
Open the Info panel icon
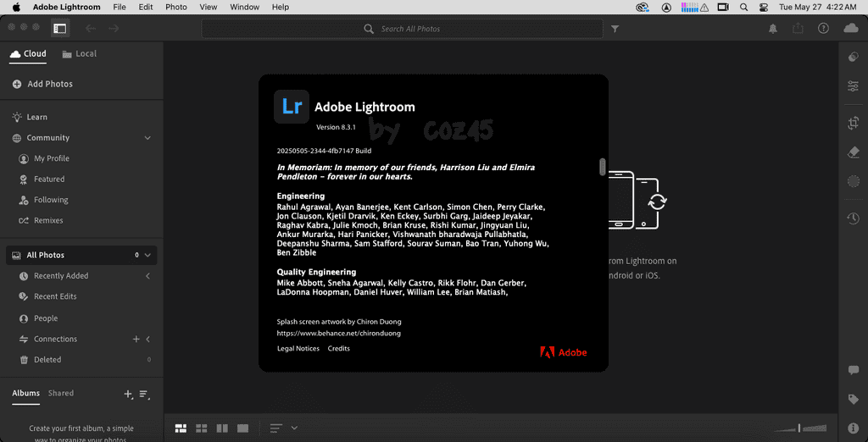pos(853,428)
